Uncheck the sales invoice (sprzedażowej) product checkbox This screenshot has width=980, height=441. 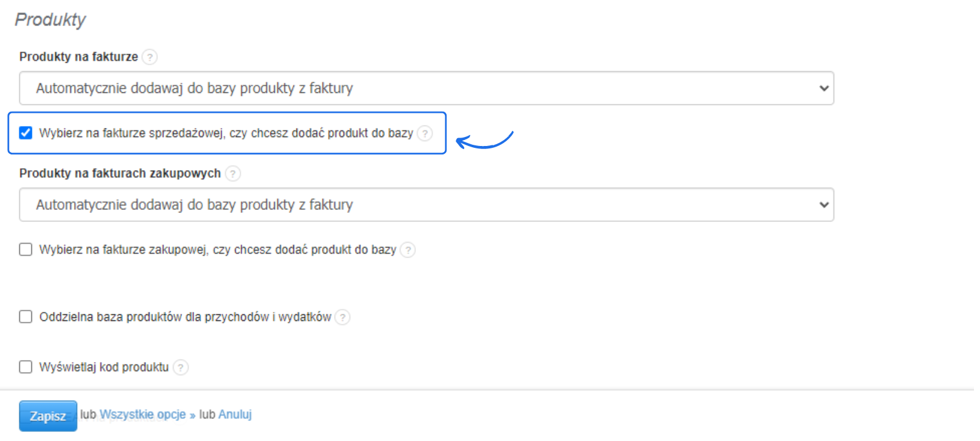point(26,133)
